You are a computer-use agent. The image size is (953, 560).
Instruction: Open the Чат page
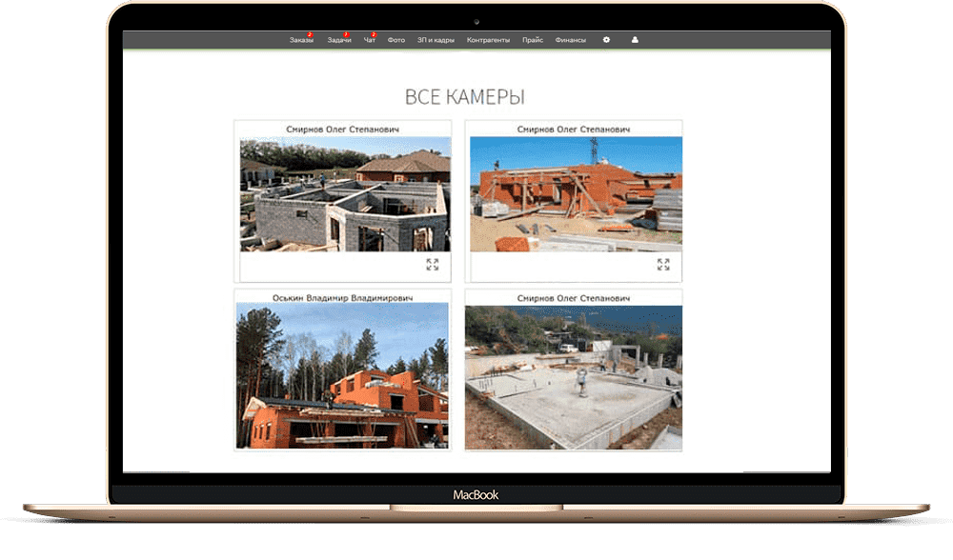tap(369, 41)
